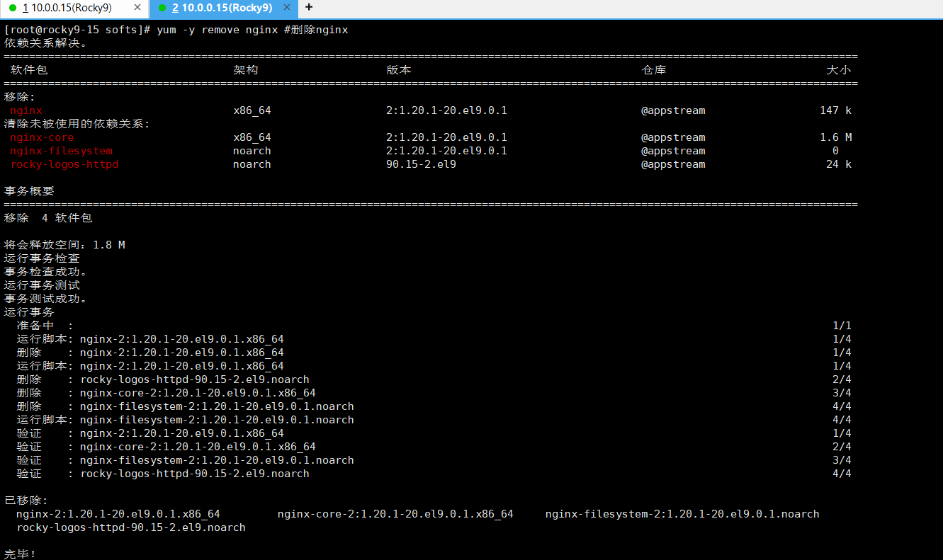
Task: Click 'noarch' in nginx-filesystem table row
Action: (252, 151)
